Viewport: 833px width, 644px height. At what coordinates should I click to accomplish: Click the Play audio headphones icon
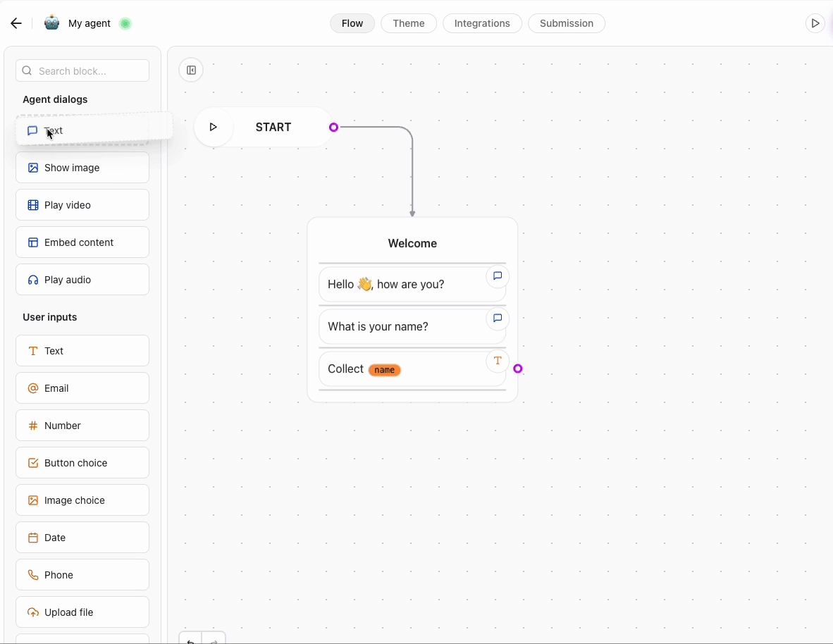tap(32, 279)
